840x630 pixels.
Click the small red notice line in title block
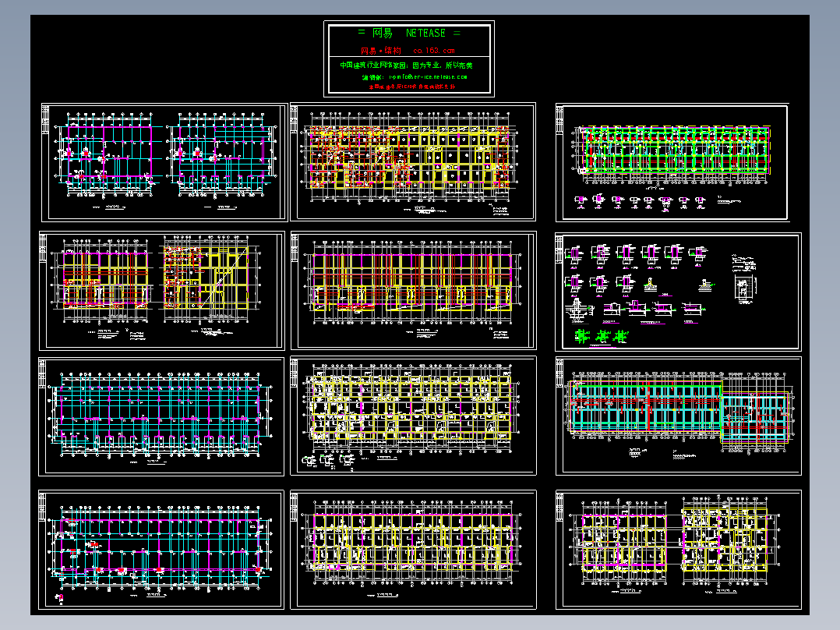click(x=412, y=87)
